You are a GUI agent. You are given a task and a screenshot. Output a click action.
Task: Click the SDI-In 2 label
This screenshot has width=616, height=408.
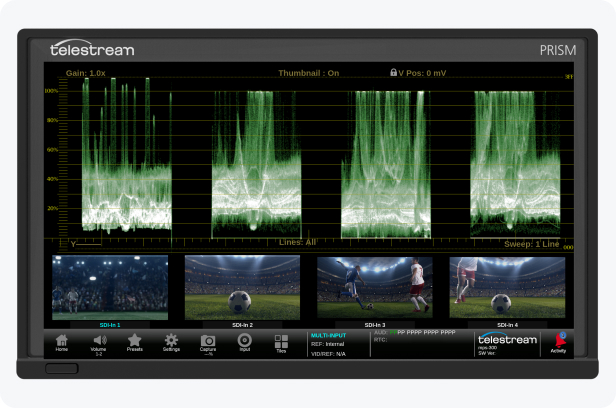pos(242,325)
